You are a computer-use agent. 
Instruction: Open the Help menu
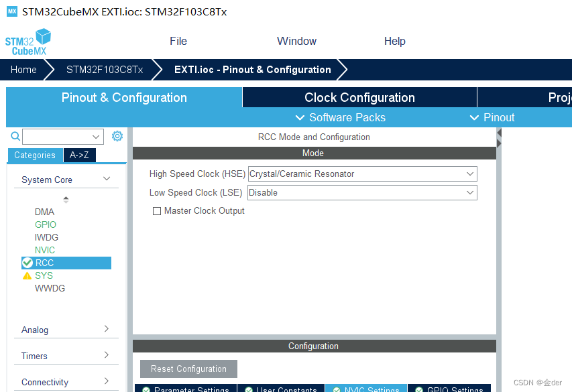pos(395,41)
